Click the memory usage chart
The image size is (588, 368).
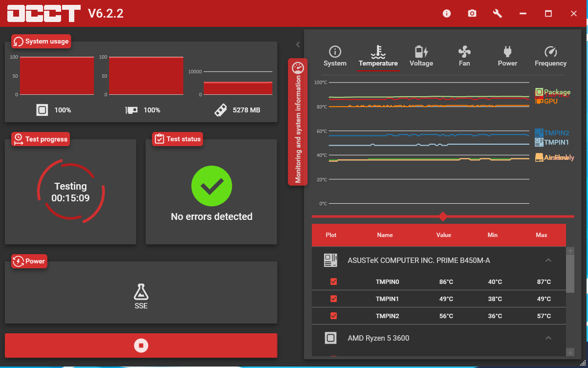pos(238,83)
